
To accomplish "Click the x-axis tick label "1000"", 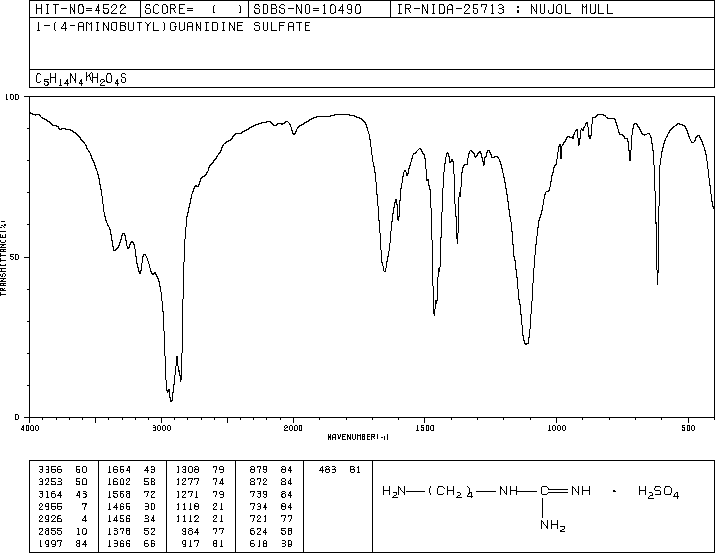I will tap(556, 428).
